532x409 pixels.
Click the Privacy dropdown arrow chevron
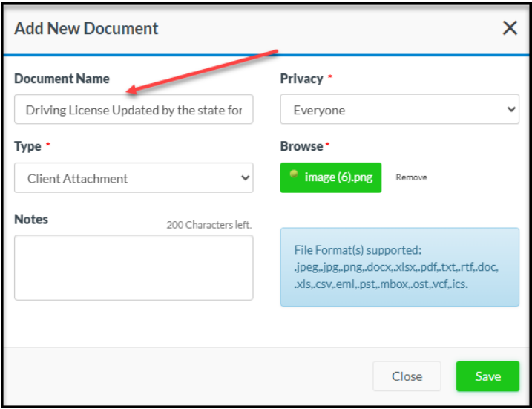pos(510,110)
